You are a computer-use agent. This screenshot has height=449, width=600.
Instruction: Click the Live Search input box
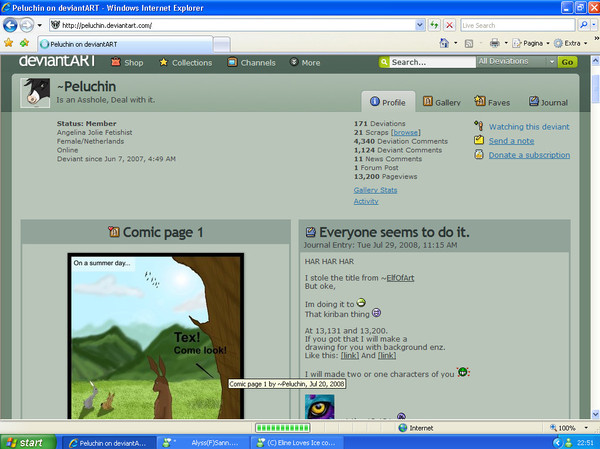tap(517, 25)
